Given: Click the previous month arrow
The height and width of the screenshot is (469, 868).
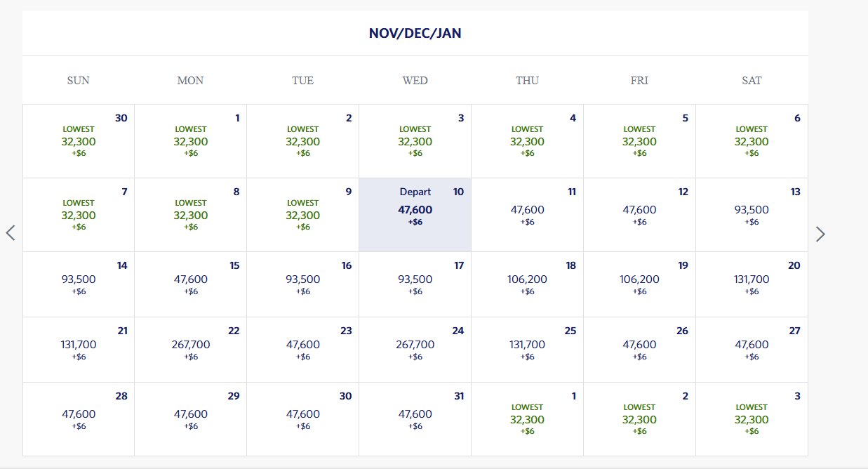Looking at the screenshot, I should coord(11,233).
